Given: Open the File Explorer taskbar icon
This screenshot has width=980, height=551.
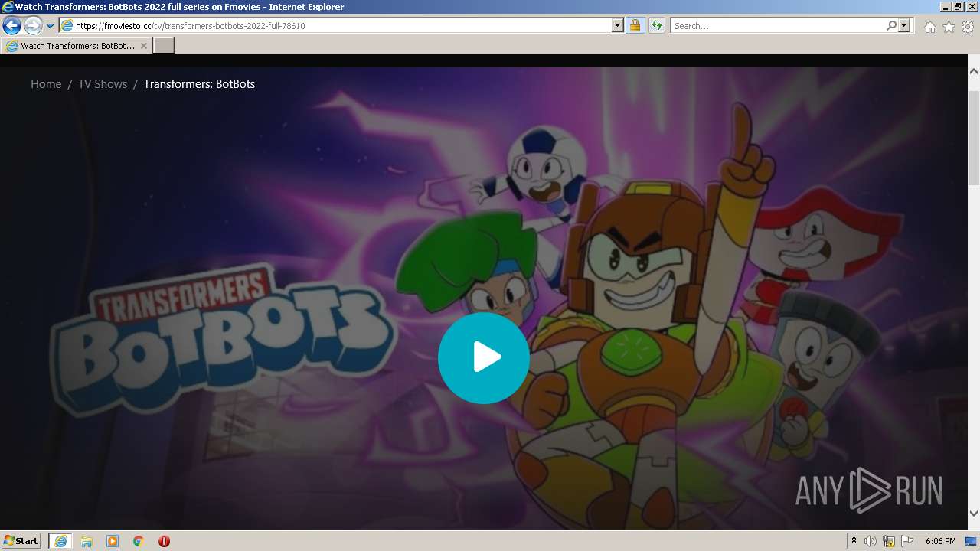Looking at the screenshot, I should 87,541.
